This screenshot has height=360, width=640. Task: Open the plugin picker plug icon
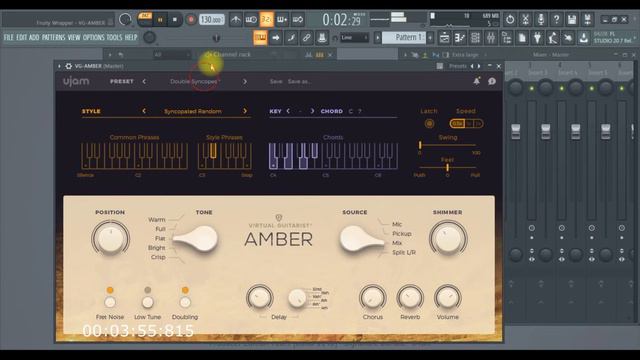click(537, 38)
